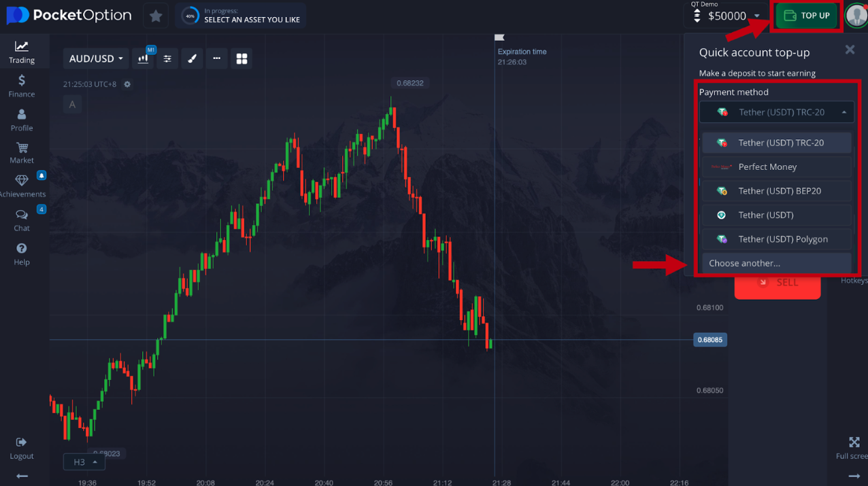Viewport: 868px width, 486px height.
Task: Open Finance section in sidebar
Action: [22, 86]
